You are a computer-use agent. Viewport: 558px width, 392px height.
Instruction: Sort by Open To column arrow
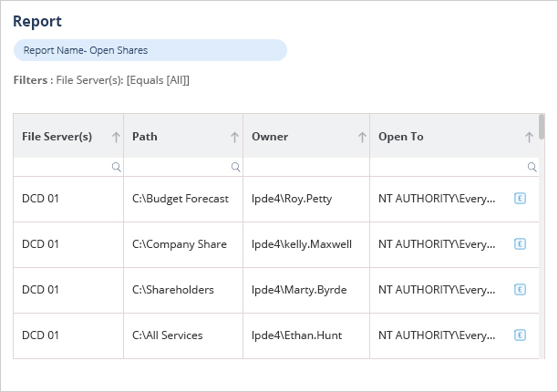(529, 137)
